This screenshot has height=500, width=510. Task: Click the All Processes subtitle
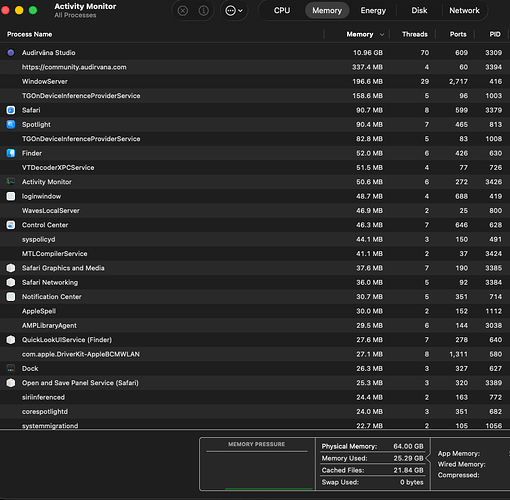point(75,15)
